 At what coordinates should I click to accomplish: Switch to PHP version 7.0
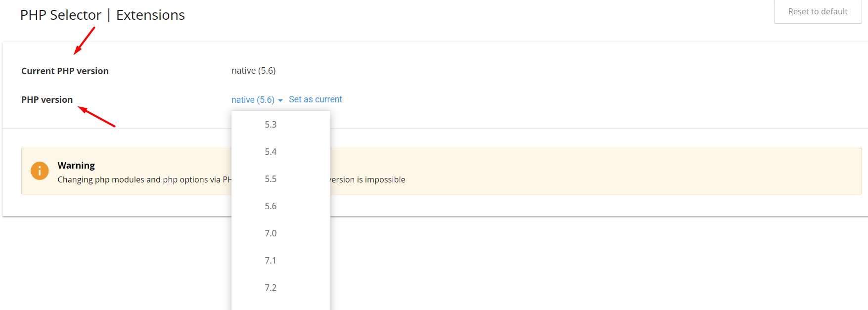(x=271, y=233)
